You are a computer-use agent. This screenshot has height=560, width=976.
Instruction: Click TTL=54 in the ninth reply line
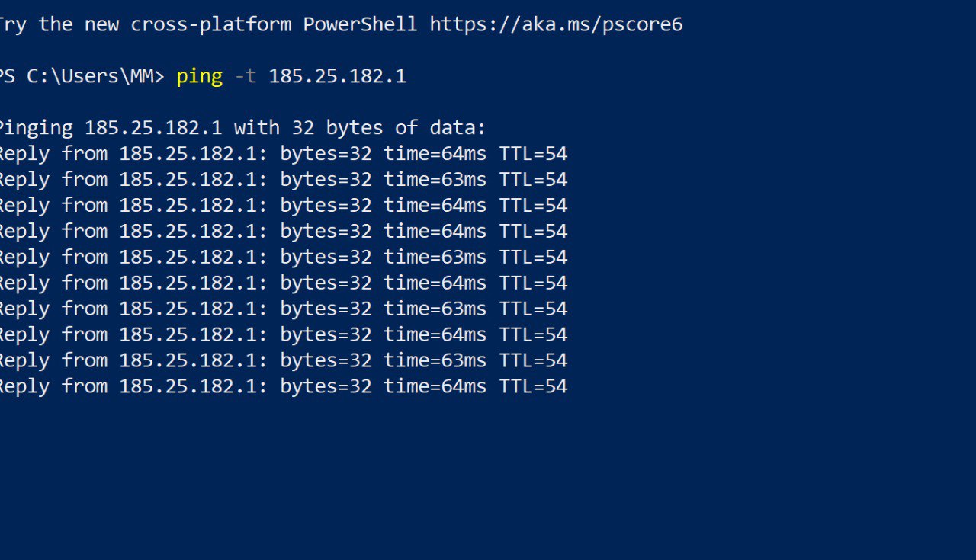(x=533, y=361)
